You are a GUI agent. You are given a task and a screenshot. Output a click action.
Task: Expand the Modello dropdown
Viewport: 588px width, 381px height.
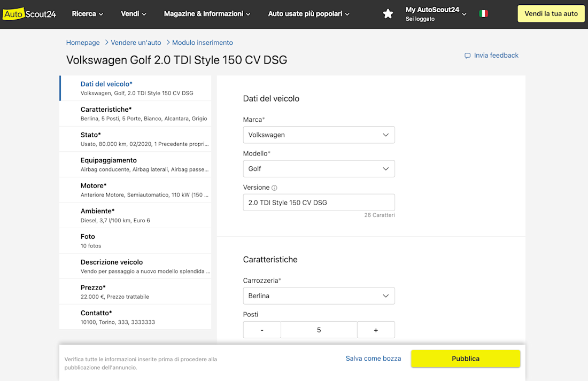[319, 169]
